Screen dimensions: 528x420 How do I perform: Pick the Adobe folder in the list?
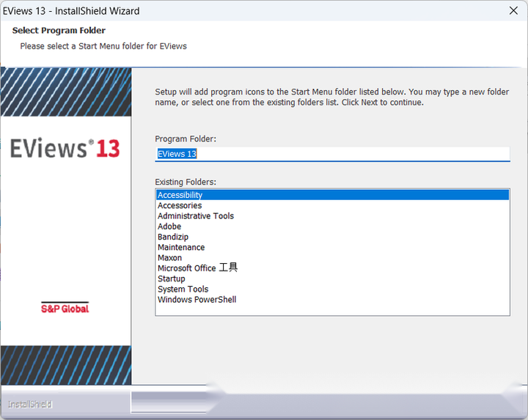coord(169,226)
